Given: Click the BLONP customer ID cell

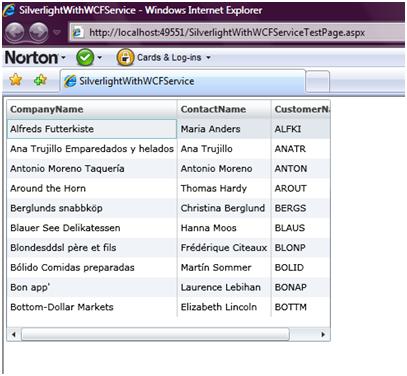Looking at the screenshot, I should pos(301,248).
